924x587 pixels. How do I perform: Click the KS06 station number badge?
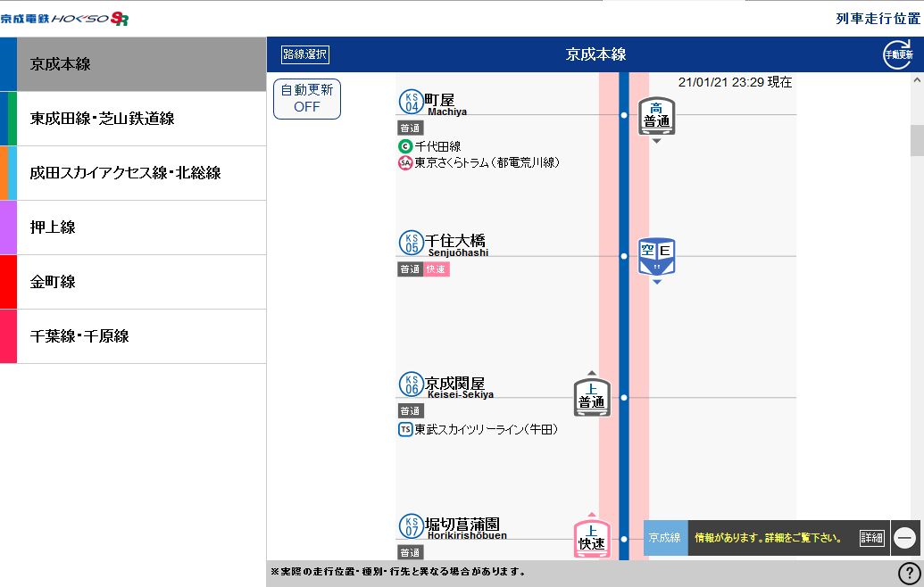point(412,384)
